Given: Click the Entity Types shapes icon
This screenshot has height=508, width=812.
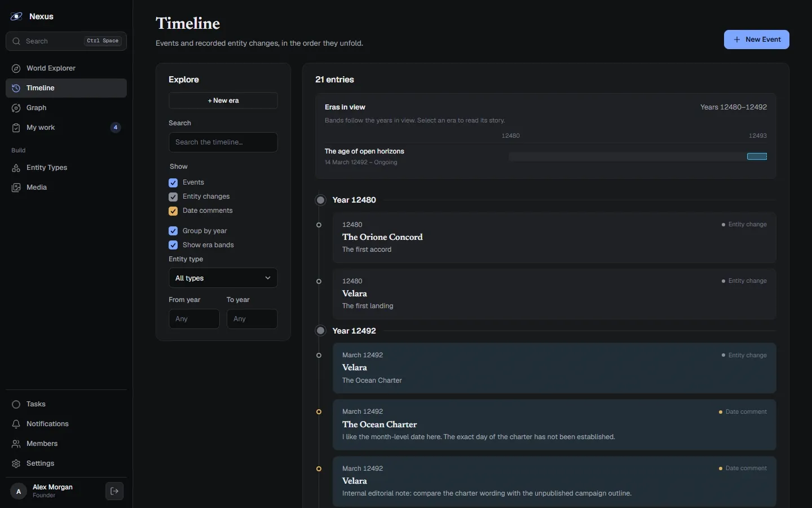Looking at the screenshot, I should [x=16, y=168].
